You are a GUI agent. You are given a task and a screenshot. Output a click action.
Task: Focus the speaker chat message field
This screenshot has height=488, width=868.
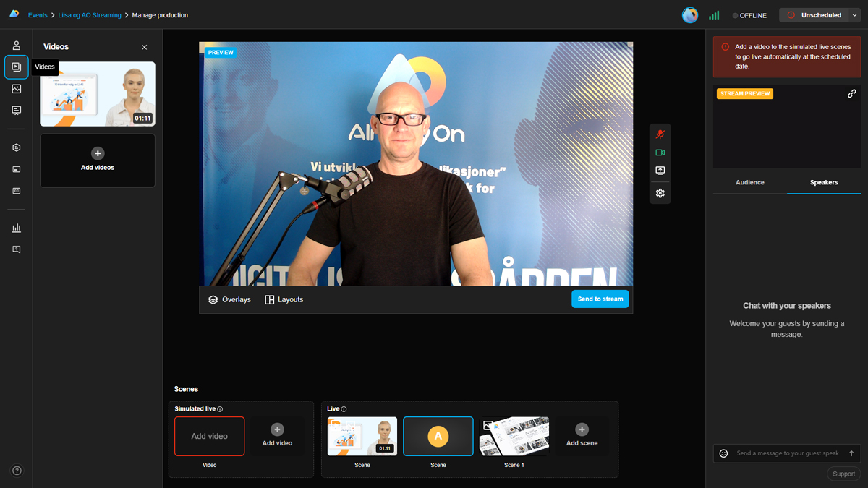pos(788,453)
